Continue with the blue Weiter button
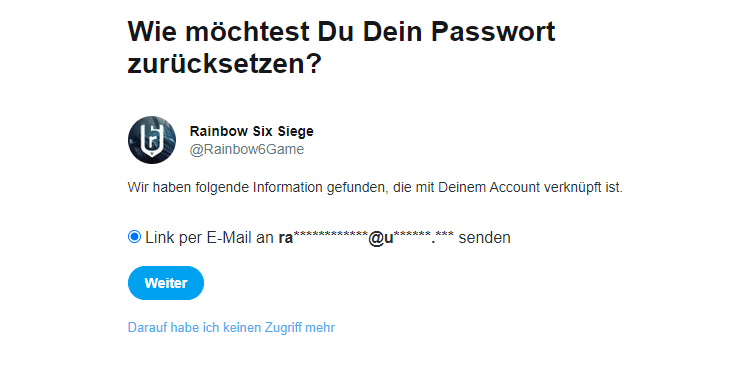This screenshot has width=730, height=366. 166,283
